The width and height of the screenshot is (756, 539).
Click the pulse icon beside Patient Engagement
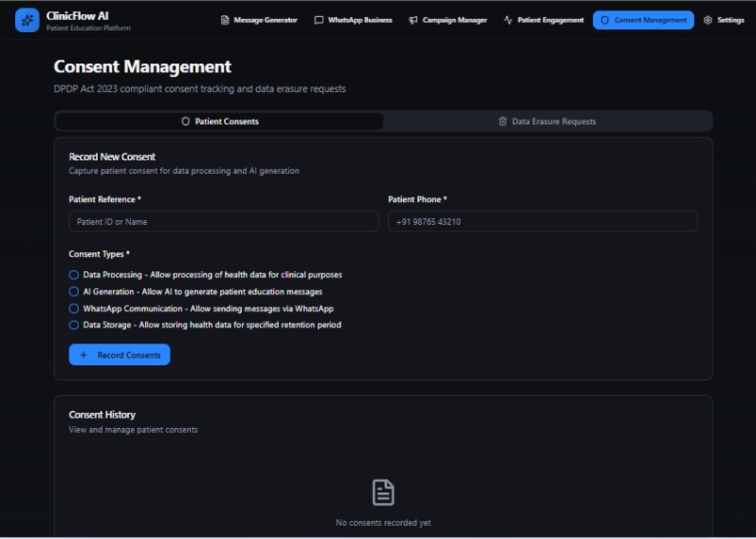pos(507,21)
